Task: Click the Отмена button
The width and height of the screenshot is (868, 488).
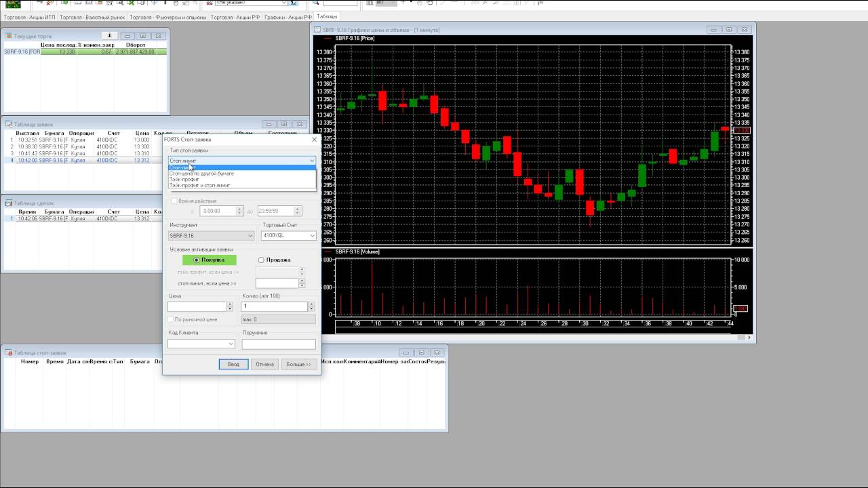Action: point(264,364)
